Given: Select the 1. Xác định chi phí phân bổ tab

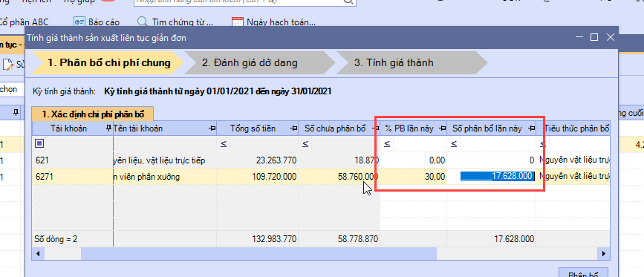Looking at the screenshot, I should (92, 114).
